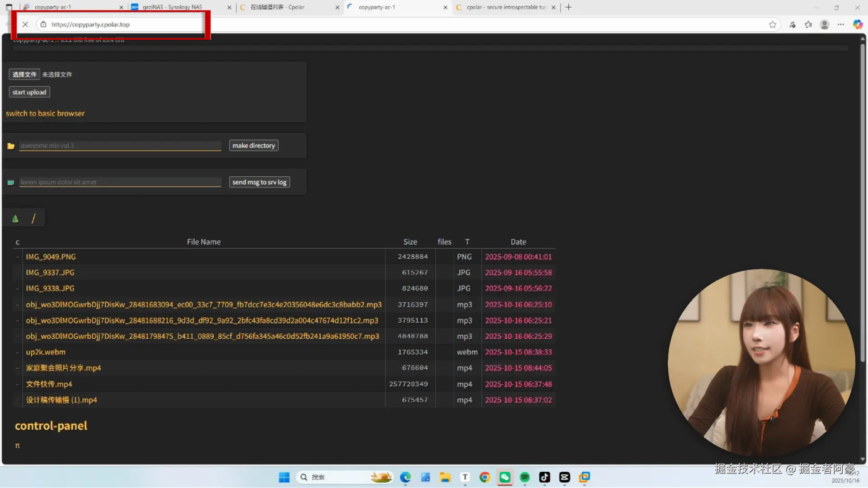Open the up2k.webm file link

coord(46,352)
